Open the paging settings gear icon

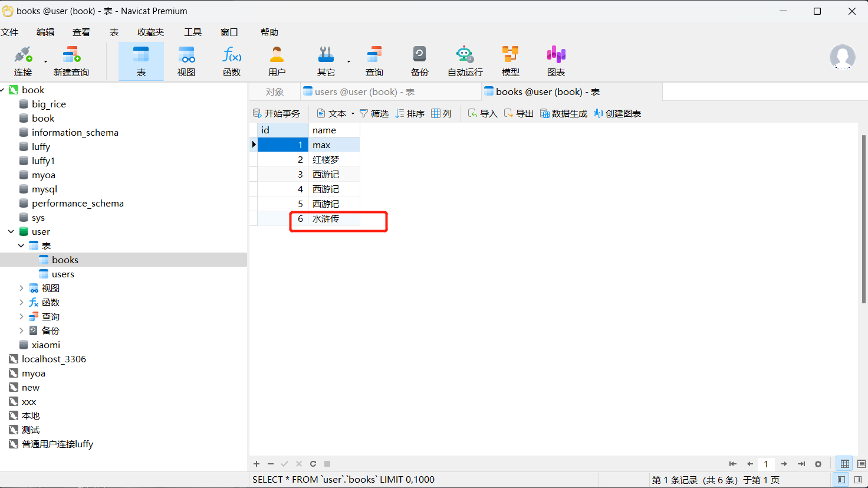pyautogui.click(x=818, y=464)
